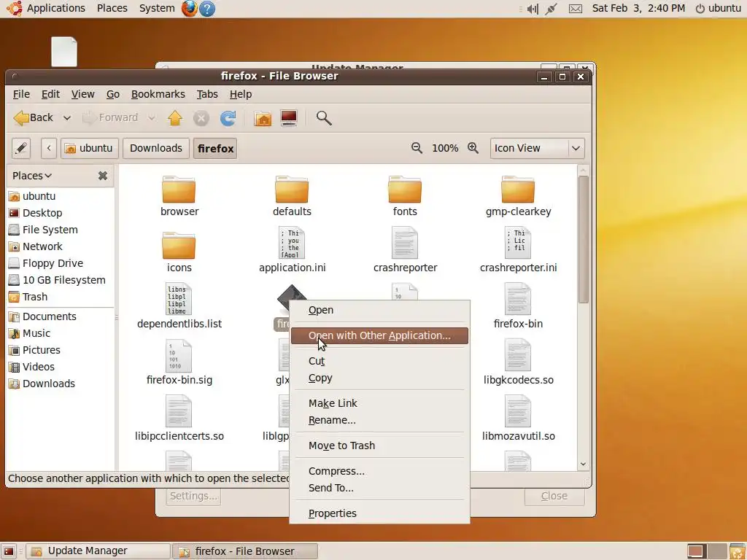
Task: Go to Downloads path button
Action: (x=156, y=148)
